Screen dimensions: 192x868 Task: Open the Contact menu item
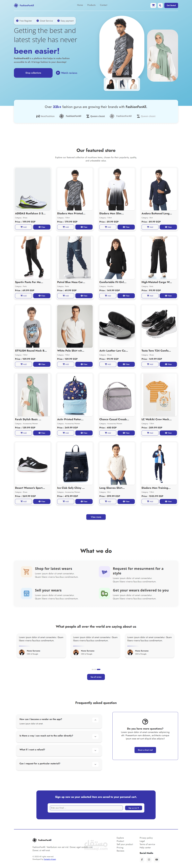103,5
